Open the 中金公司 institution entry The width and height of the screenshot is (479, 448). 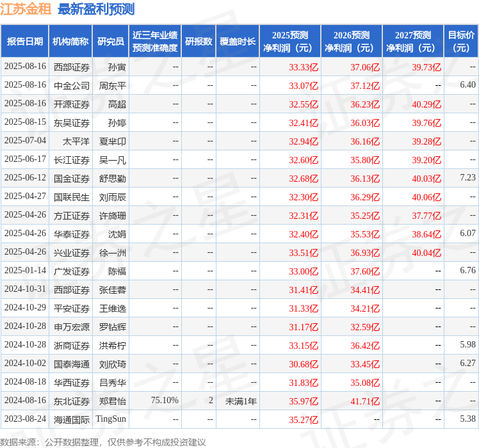pos(72,85)
